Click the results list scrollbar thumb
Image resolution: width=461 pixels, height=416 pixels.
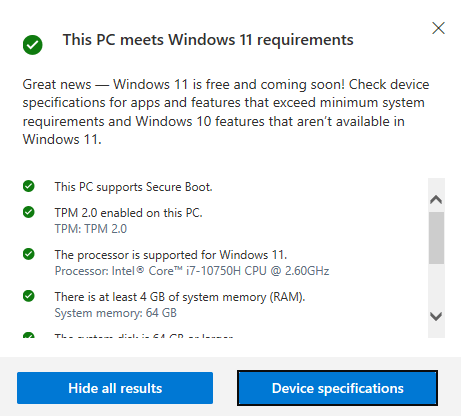[436, 238]
